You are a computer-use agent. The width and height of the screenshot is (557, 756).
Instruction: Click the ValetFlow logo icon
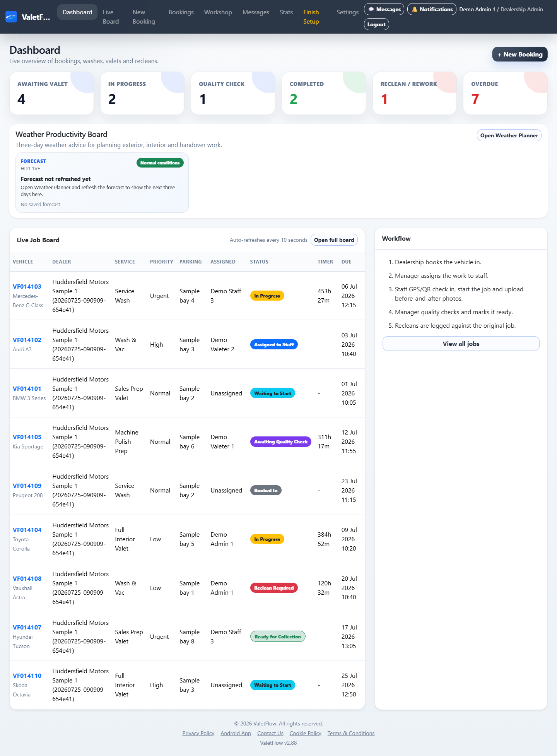[x=11, y=17]
